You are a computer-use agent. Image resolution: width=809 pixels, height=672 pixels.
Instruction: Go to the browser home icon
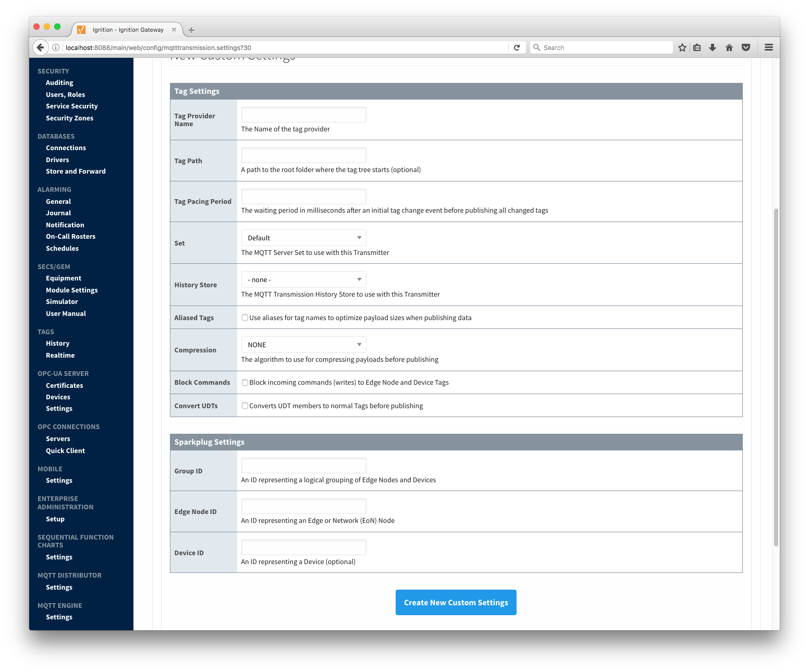pos(729,47)
